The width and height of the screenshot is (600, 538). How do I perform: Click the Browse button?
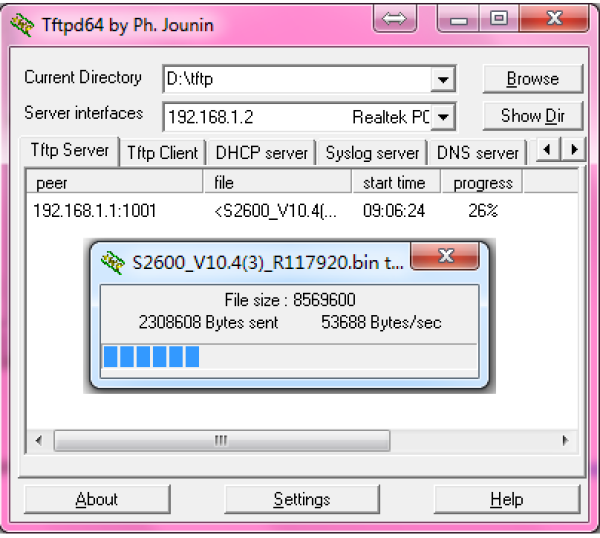click(x=533, y=79)
